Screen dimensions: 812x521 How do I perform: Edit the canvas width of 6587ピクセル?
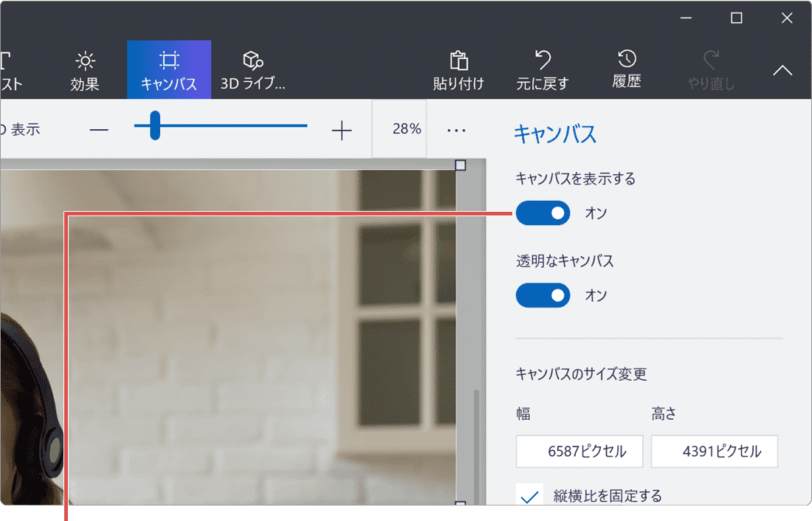pos(579,451)
